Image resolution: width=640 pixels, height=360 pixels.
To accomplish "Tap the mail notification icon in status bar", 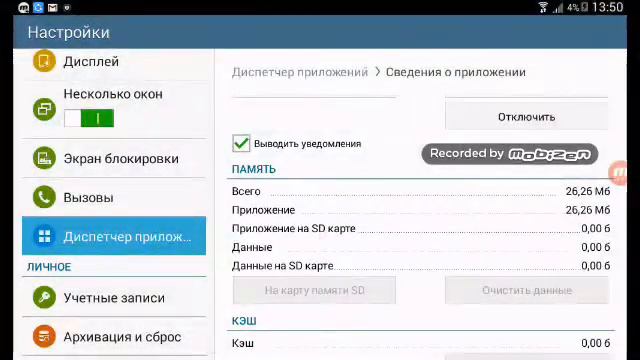I will (x=52, y=7).
